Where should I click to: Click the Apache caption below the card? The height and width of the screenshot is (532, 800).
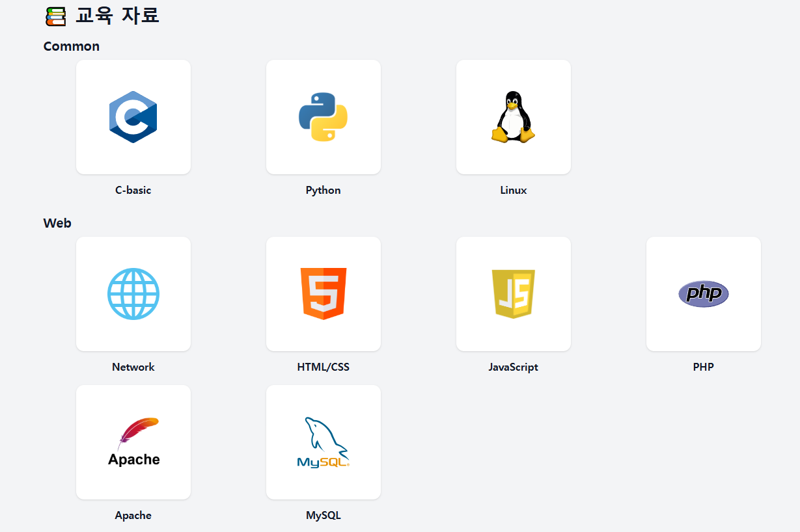click(133, 516)
